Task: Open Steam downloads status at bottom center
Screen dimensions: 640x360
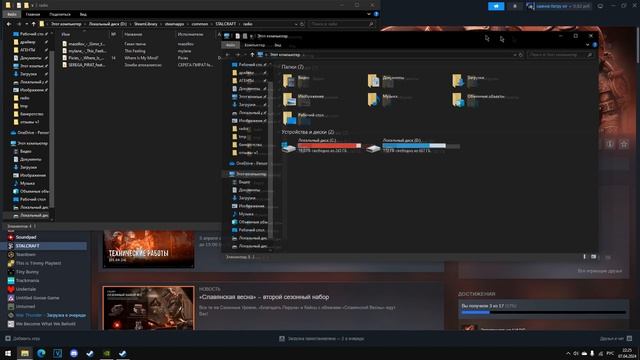Action: tap(322, 338)
